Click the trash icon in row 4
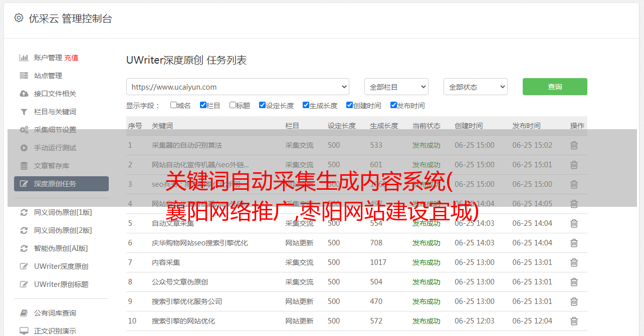 (574, 204)
